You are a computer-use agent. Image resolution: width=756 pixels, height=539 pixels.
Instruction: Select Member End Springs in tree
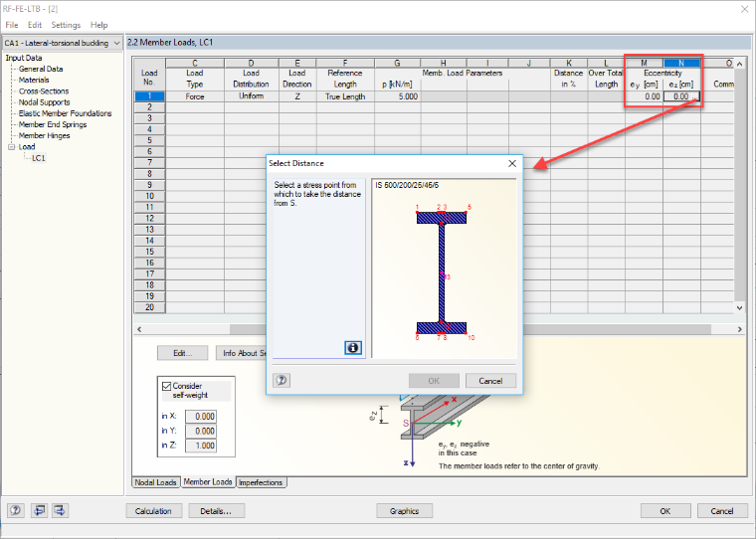pyautogui.click(x=53, y=124)
